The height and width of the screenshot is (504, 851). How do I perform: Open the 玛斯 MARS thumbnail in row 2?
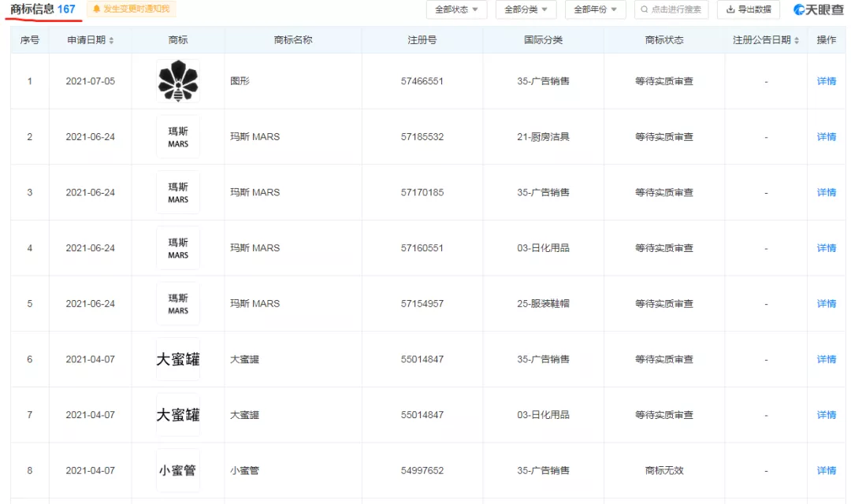click(178, 137)
